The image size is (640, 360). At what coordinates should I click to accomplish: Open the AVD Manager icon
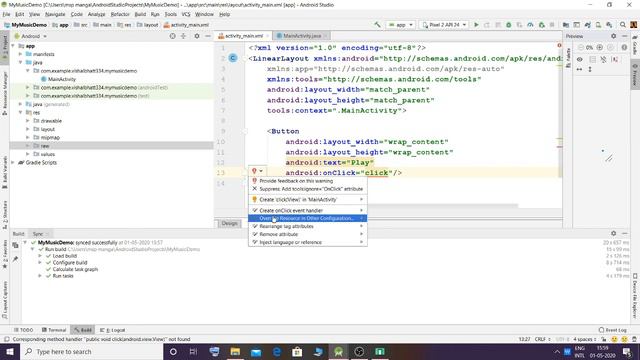pyautogui.click(x=598, y=25)
